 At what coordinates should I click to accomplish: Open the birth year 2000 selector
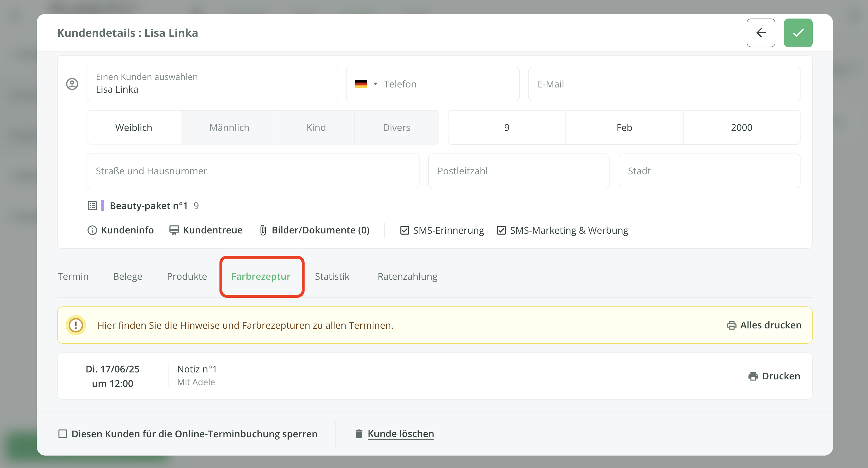(741, 127)
